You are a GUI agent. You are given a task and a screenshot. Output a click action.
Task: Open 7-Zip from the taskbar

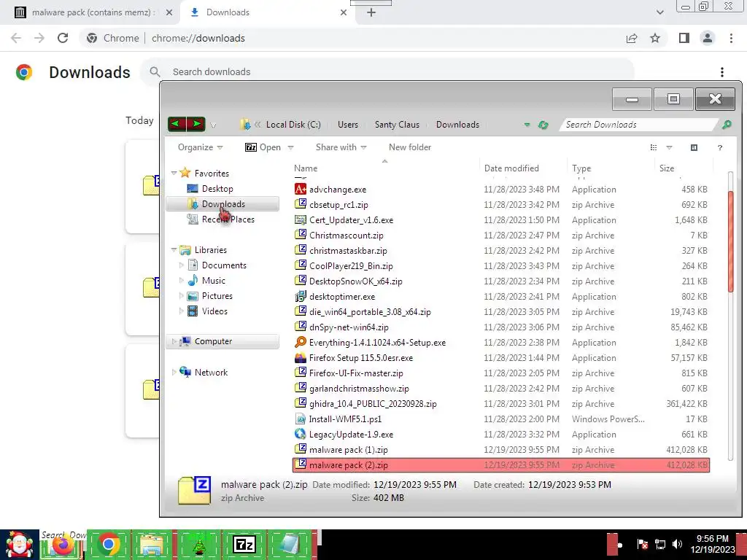244,544
